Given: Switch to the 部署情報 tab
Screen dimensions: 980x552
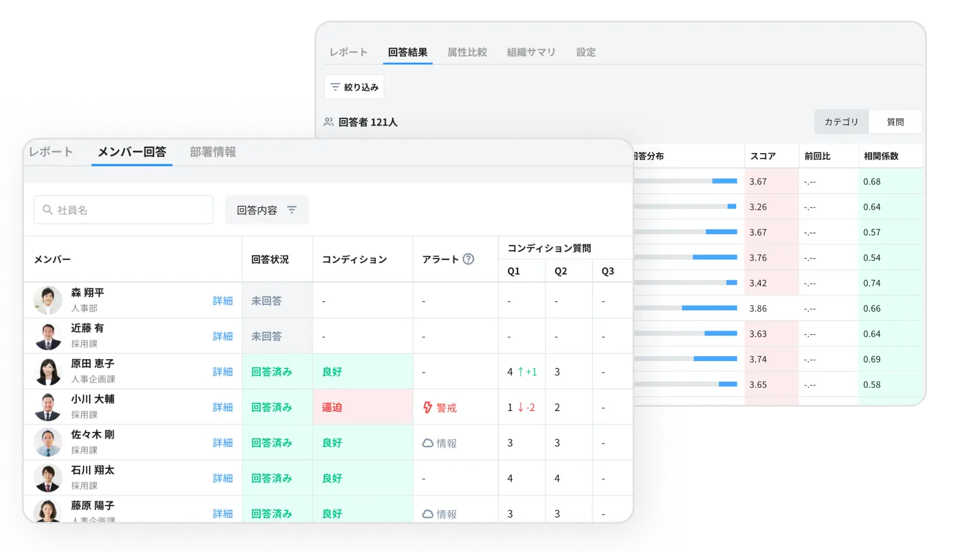Looking at the screenshot, I should tap(213, 152).
